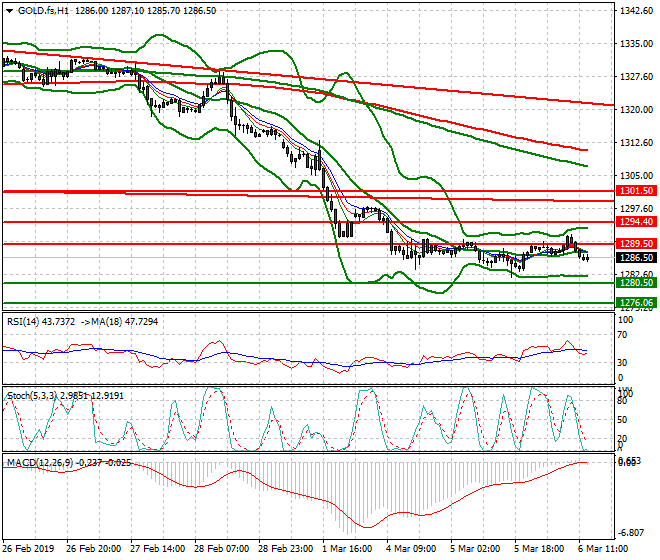Select the RSI(14) 43.7372 indicator label
The width and height of the screenshot is (660, 560).
click(x=41, y=322)
